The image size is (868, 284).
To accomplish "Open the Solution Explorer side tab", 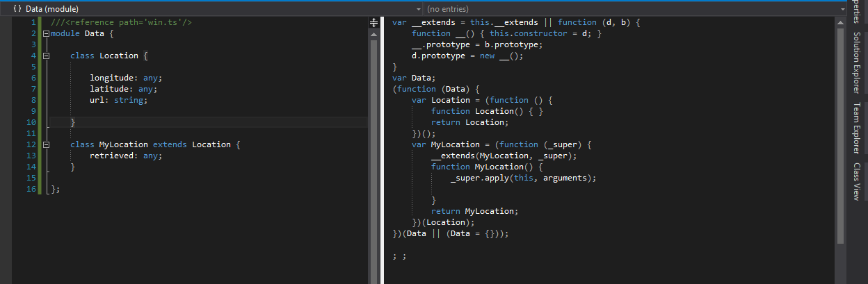I will coord(856,62).
